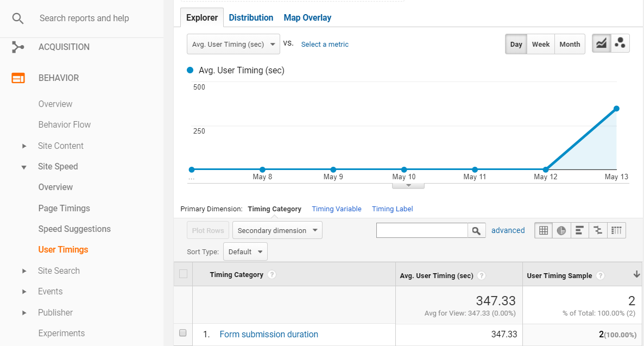Click the May 13 data point on the chart
The width and height of the screenshot is (644, 346).
616,108
